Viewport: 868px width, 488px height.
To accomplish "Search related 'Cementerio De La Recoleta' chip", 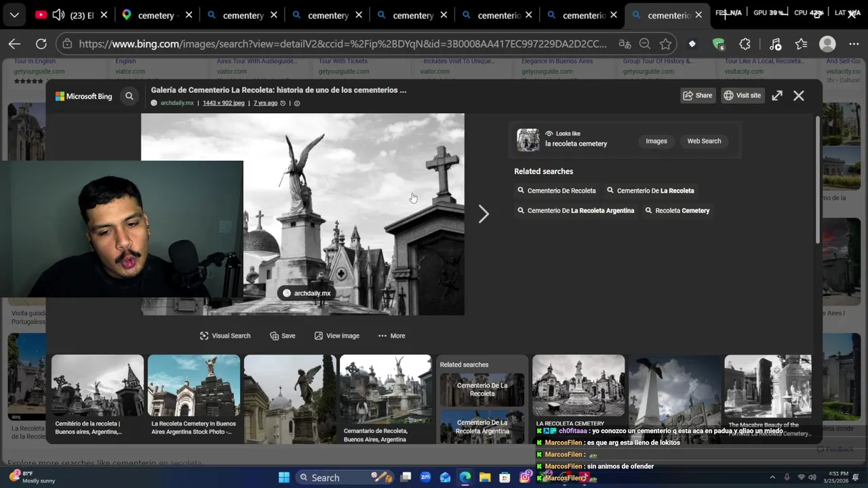I will [650, 190].
